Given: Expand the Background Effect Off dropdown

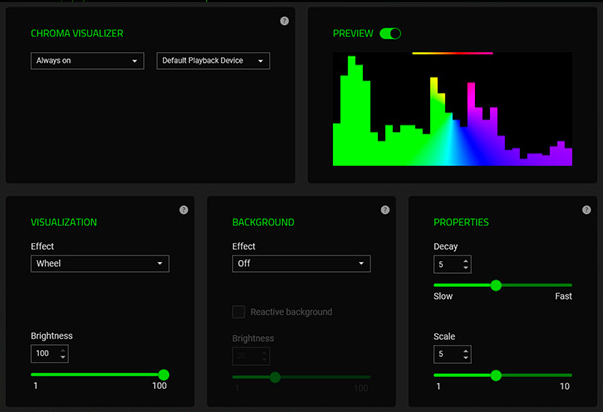Looking at the screenshot, I should pyautogui.click(x=301, y=264).
